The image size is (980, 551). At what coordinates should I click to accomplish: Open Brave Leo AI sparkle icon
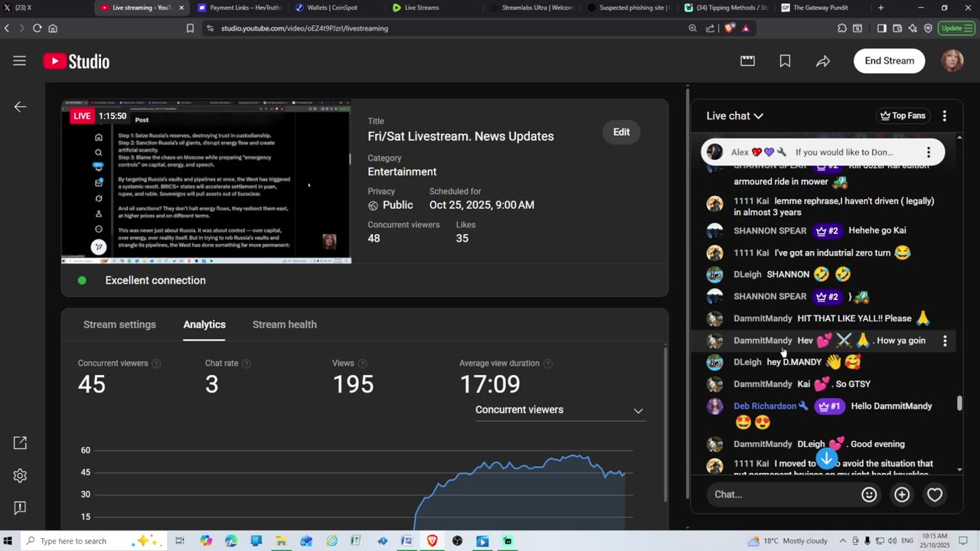click(913, 28)
